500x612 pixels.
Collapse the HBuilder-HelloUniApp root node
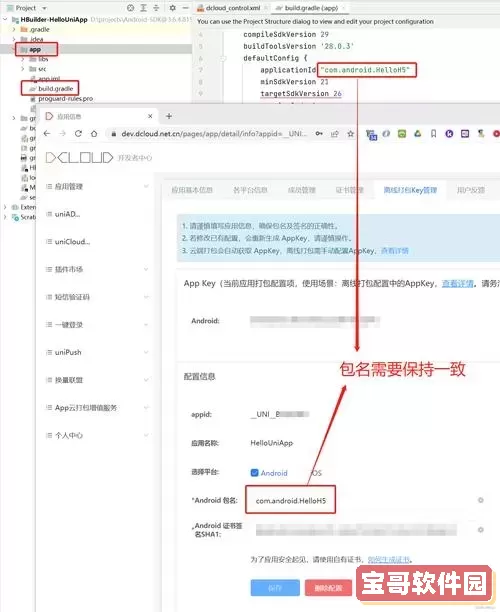pyautogui.click(x=5, y=19)
